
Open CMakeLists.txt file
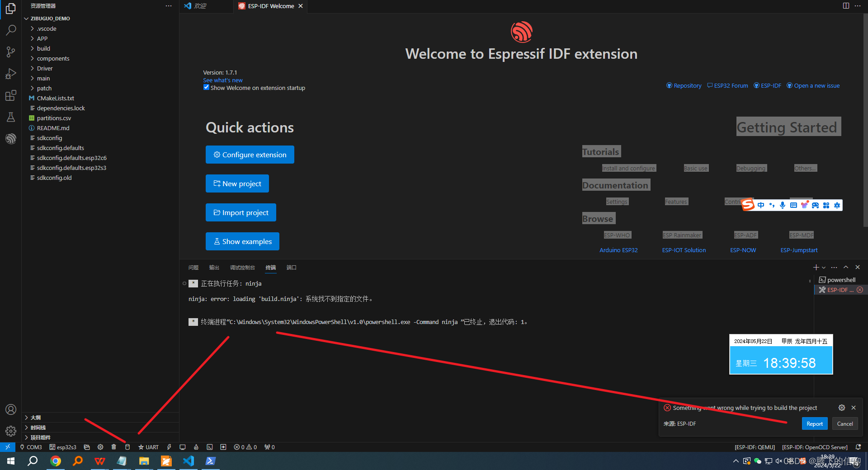(55, 98)
